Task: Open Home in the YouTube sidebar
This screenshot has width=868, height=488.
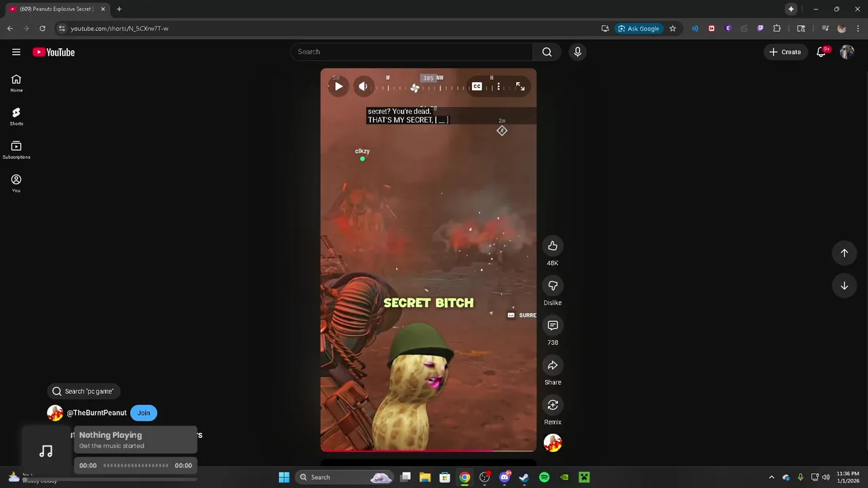Action: coord(16,83)
